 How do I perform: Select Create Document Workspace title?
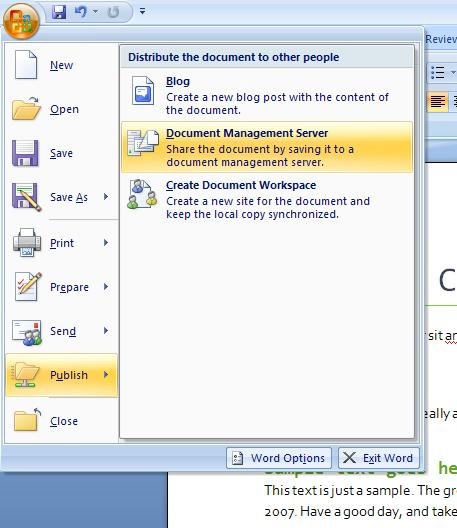[x=241, y=185]
